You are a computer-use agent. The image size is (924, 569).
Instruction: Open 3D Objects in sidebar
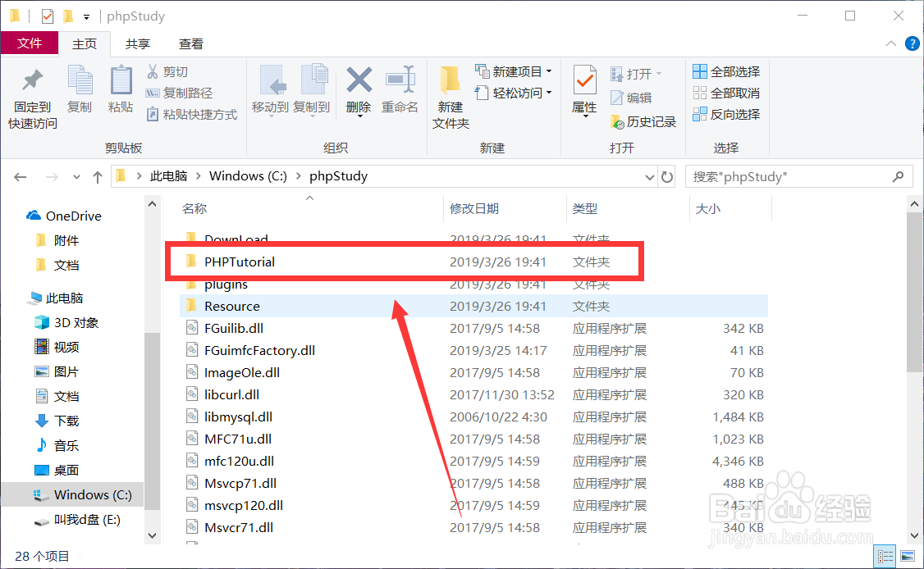pos(66,323)
